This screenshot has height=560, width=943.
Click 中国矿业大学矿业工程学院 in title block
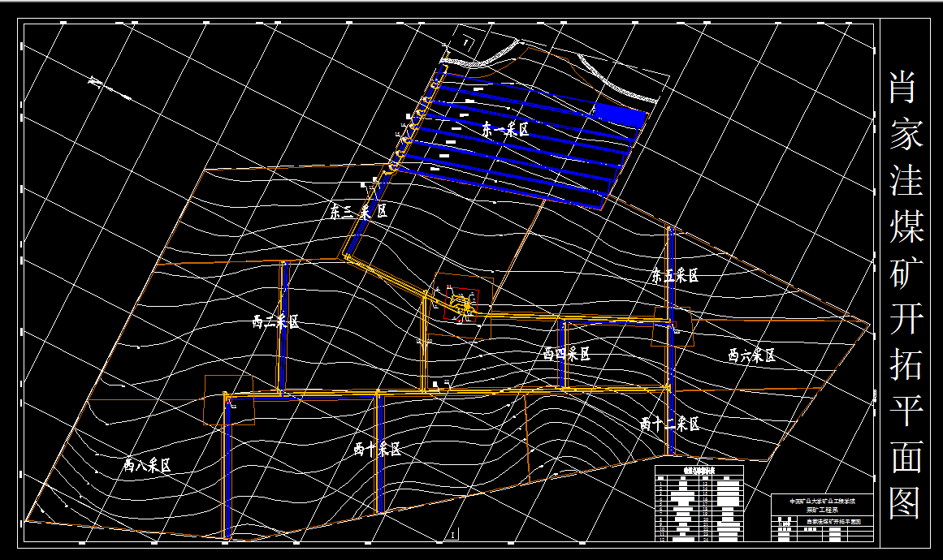(823, 501)
